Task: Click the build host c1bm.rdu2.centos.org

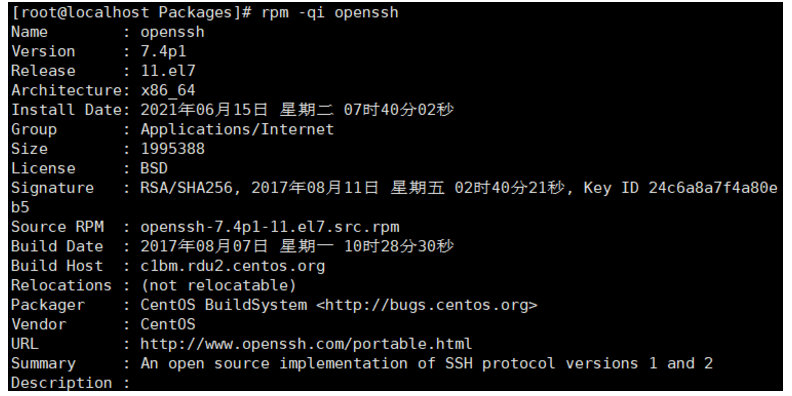Action: point(232,266)
